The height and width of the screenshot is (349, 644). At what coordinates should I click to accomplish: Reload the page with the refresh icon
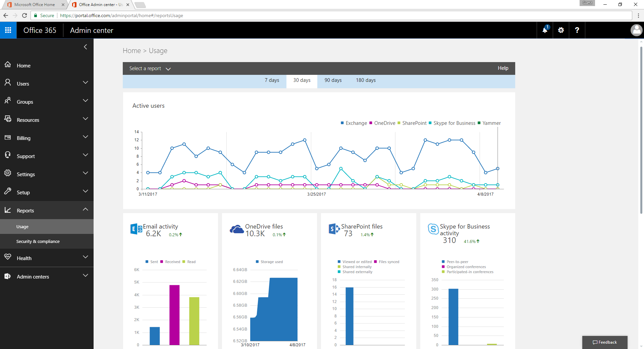click(x=24, y=15)
